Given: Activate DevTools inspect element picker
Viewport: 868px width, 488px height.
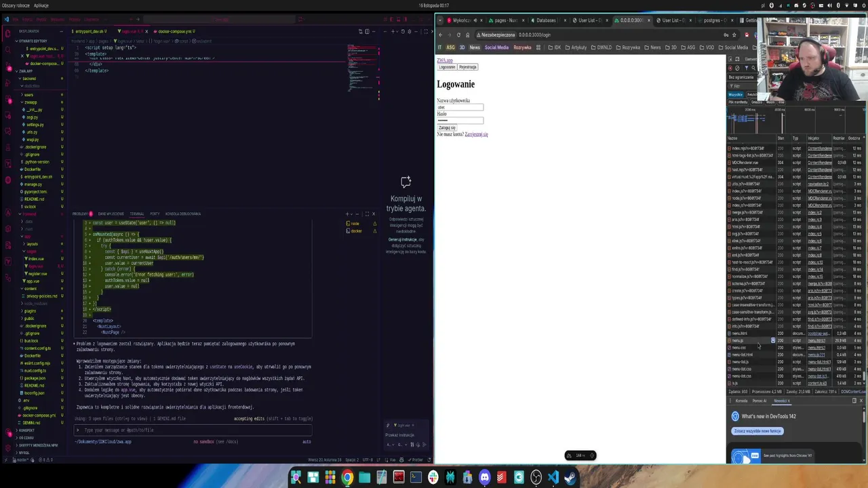Looking at the screenshot, I should (730, 59).
